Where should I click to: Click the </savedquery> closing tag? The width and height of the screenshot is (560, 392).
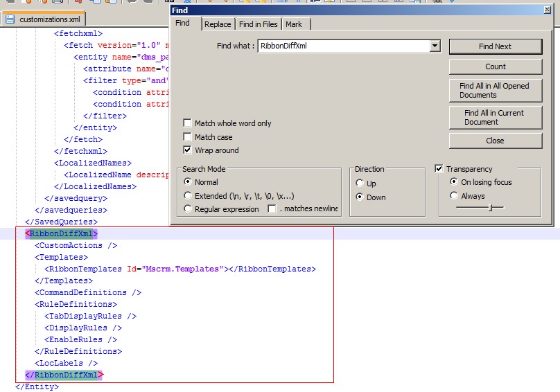pyautogui.click(x=76, y=198)
